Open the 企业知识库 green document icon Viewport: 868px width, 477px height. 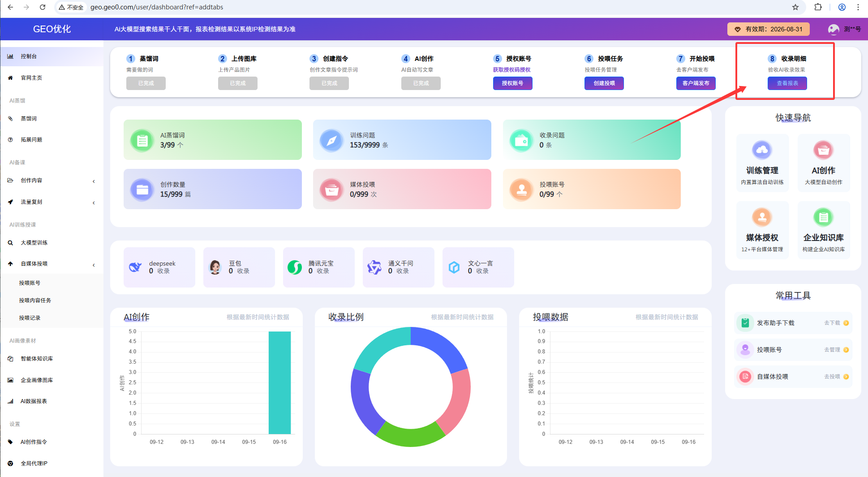823,218
